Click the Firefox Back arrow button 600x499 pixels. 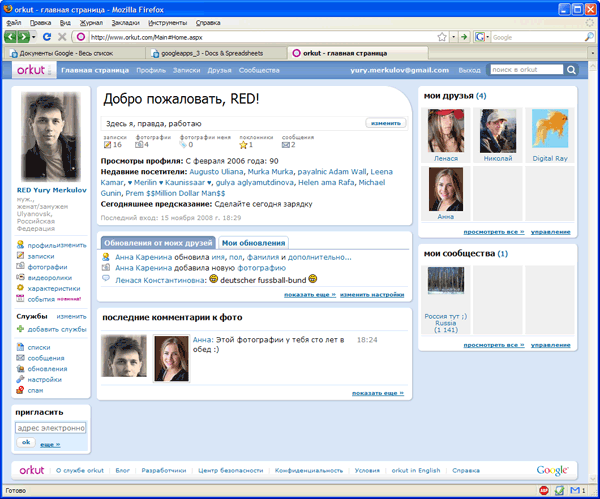[x=10, y=37]
